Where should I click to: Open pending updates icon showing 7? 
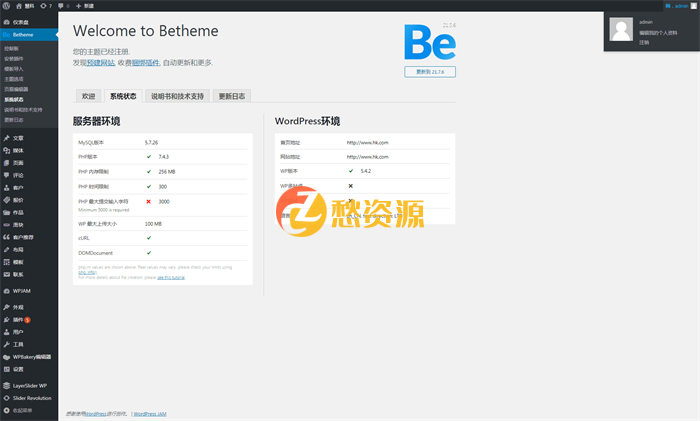[x=46, y=6]
